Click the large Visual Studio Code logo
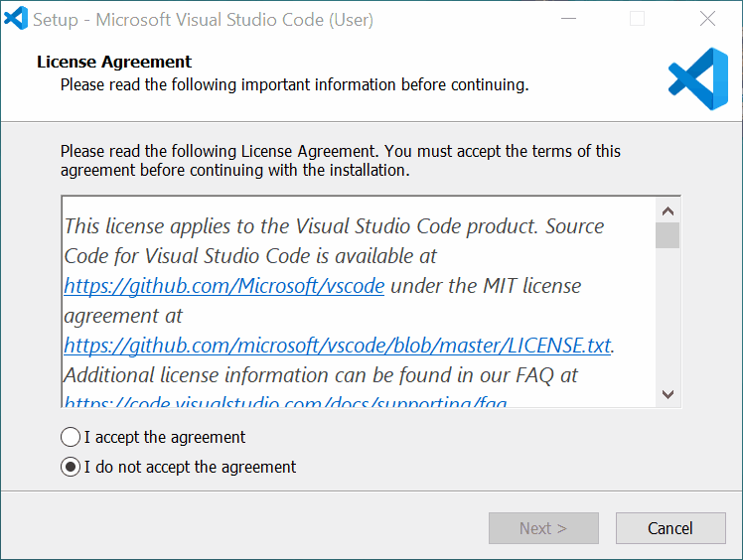 point(697,79)
